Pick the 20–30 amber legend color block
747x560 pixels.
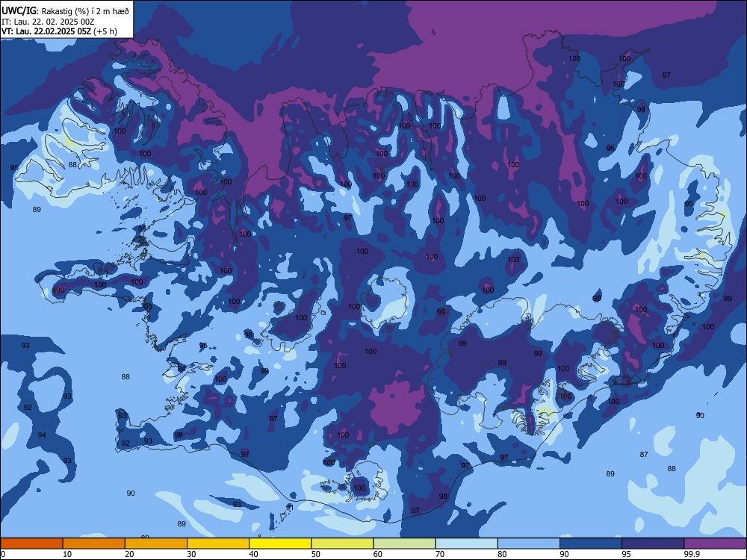pyautogui.click(x=156, y=544)
